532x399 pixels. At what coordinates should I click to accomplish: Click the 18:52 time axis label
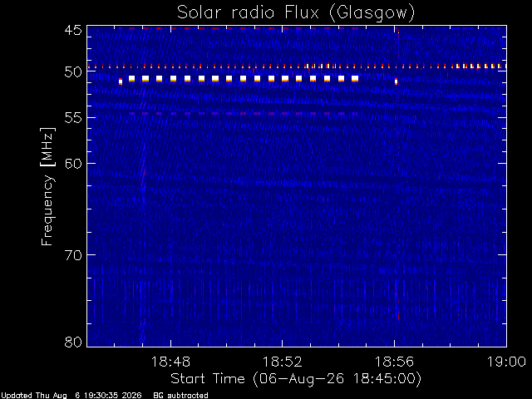[x=283, y=362]
